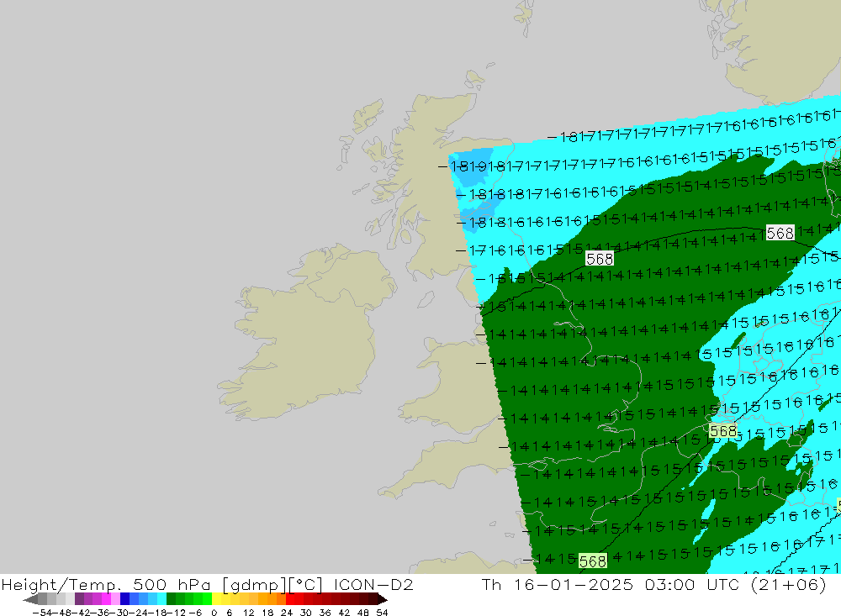Viewport: 841px width, 616px height.
Task: Click the 'Th' weekday label
Action: coord(491,585)
